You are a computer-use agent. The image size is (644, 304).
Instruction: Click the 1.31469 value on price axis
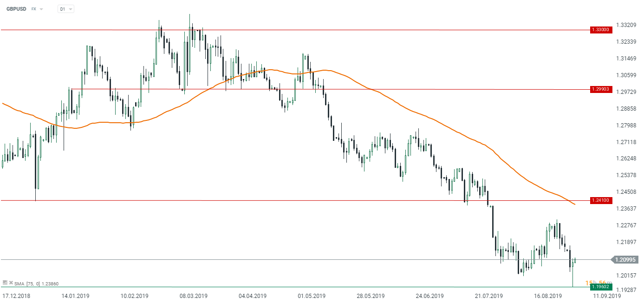626,59
